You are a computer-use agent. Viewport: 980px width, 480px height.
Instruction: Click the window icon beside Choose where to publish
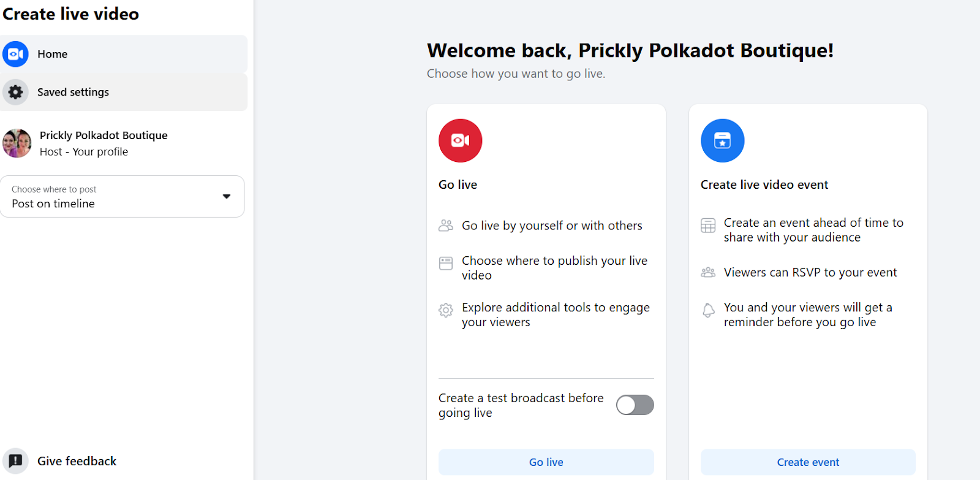pyautogui.click(x=446, y=264)
